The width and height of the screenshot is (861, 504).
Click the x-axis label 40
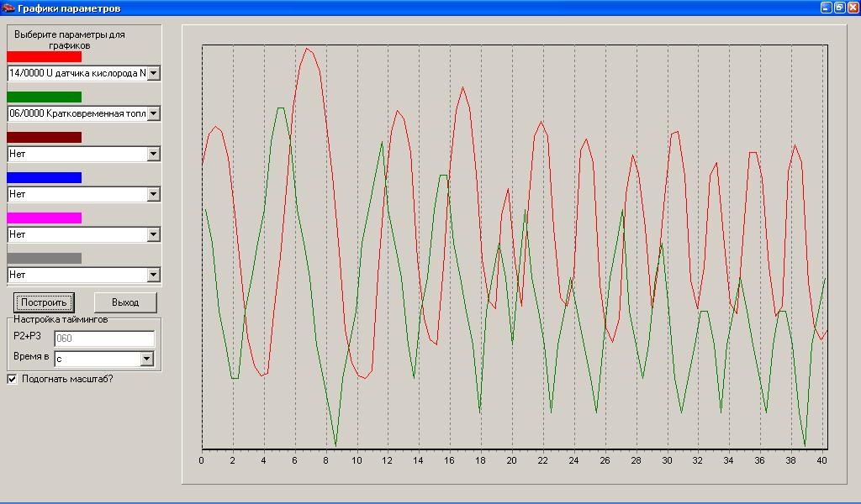tap(821, 460)
